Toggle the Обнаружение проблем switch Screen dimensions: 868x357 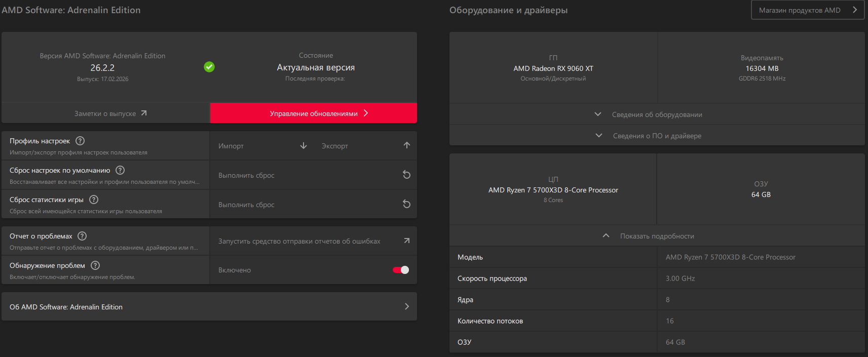(401, 270)
